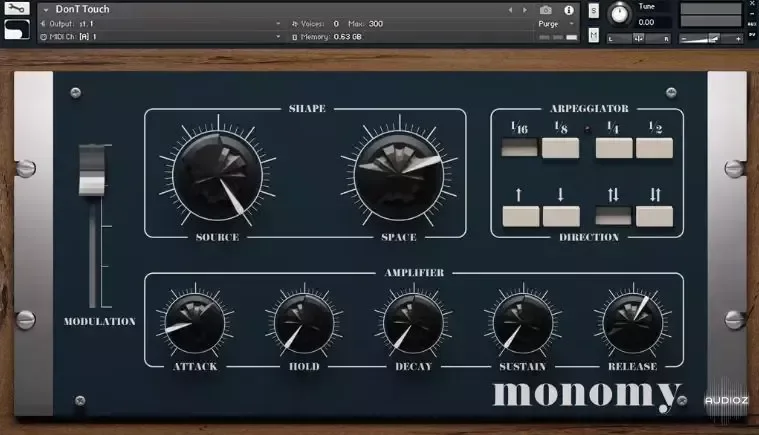Open the MIDI channel dropdown
This screenshot has width=759, height=435.
click(278, 36)
